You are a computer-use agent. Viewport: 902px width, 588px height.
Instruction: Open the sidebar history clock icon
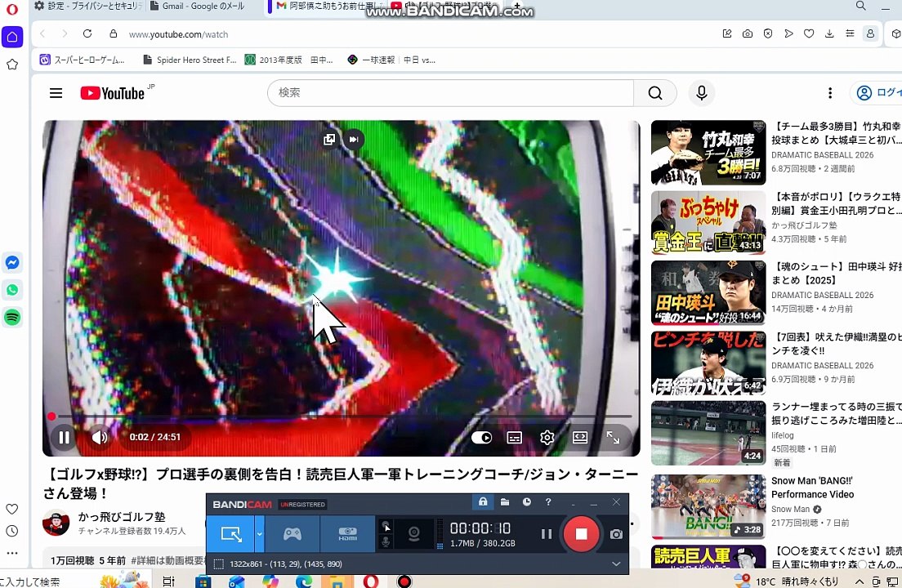pyautogui.click(x=12, y=531)
